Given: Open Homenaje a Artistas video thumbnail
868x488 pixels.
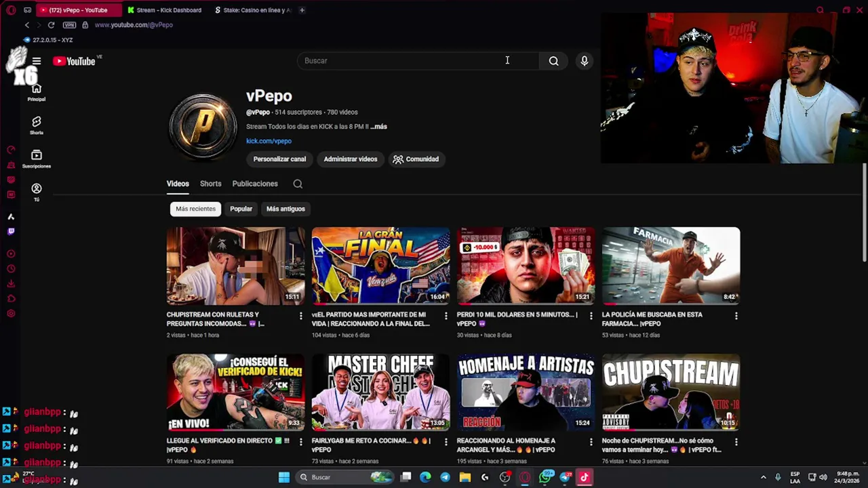Looking at the screenshot, I should (x=526, y=392).
